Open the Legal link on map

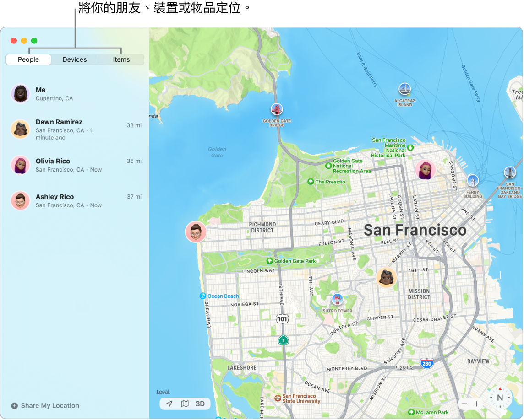[x=163, y=392]
